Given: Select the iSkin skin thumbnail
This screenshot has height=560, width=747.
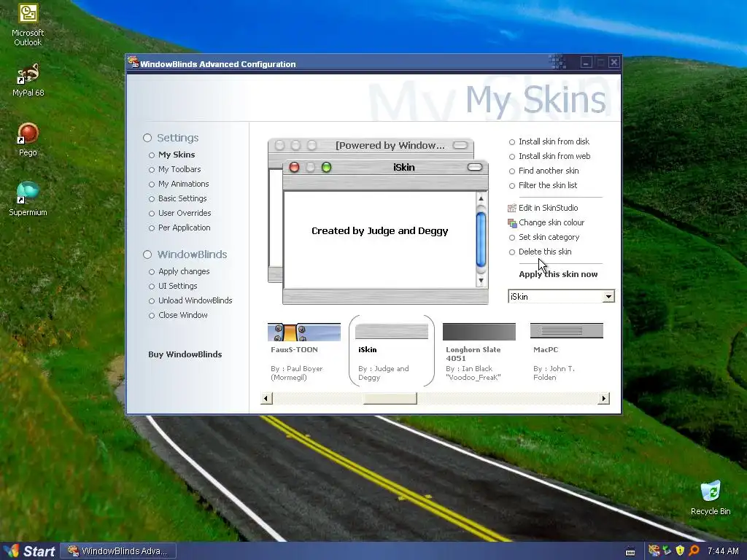Looking at the screenshot, I should point(392,332).
